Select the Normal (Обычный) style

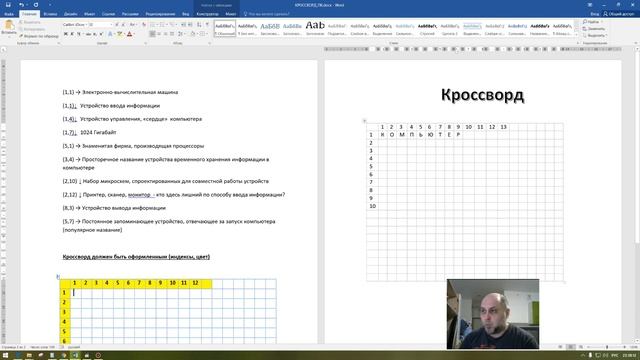225,28
